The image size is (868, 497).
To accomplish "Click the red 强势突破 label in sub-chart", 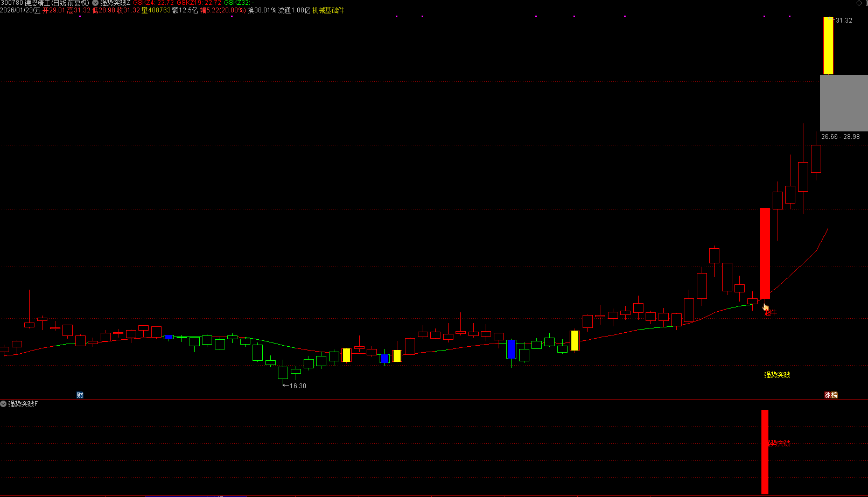I will click(x=779, y=444).
